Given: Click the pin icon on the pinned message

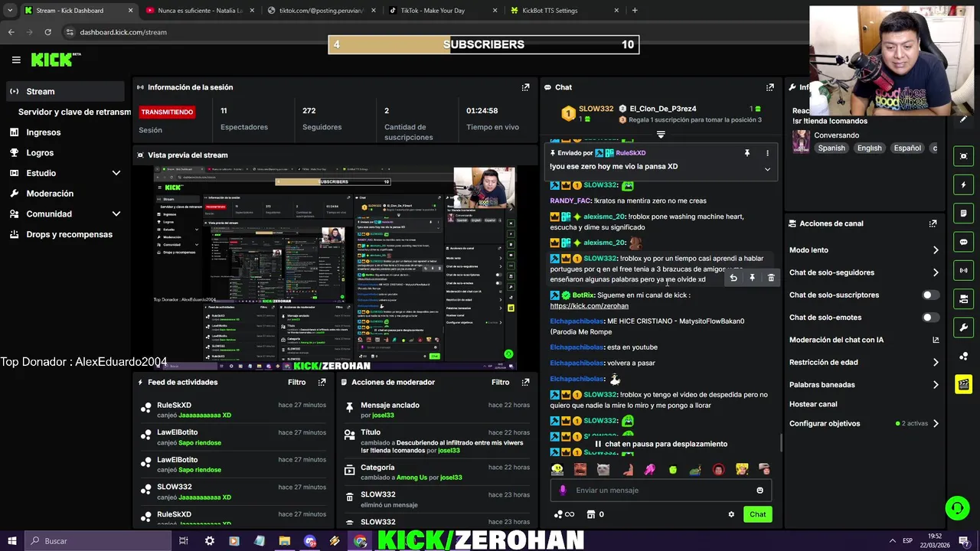Looking at the screenshot, I should click(x=747, y=153).
